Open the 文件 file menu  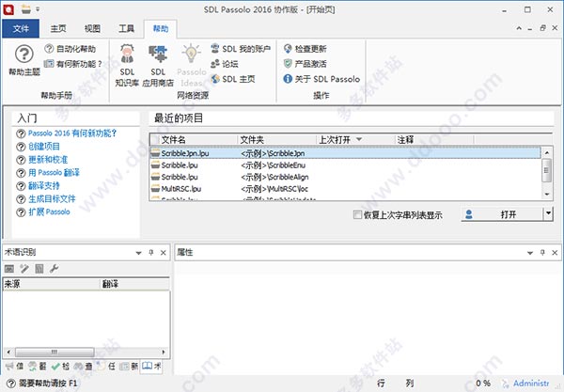coord(21,28)
